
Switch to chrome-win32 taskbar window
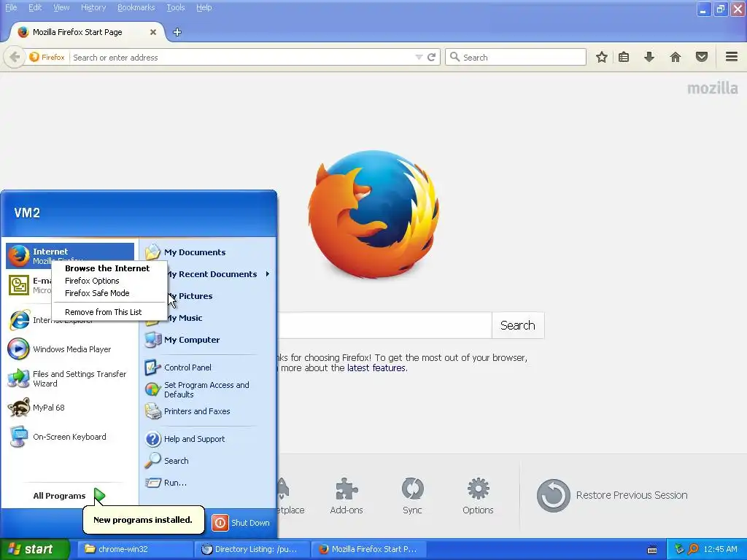click(x=136, y=549)
